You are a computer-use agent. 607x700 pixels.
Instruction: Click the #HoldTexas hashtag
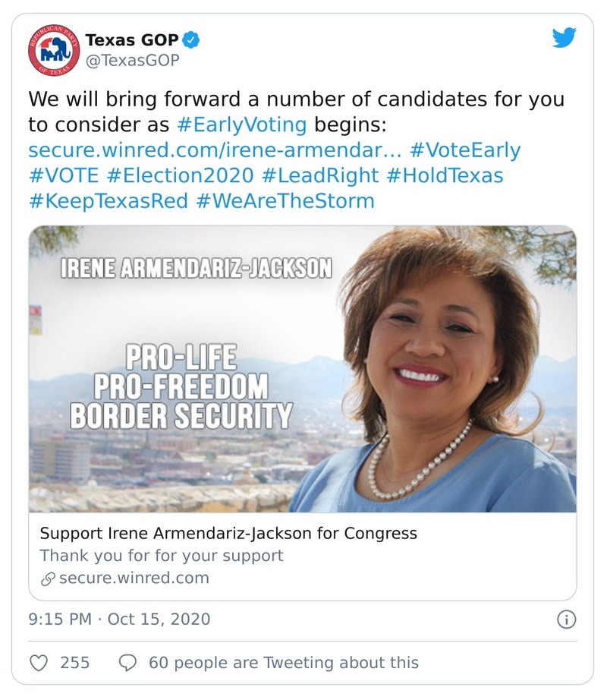[x=445, y=175]
